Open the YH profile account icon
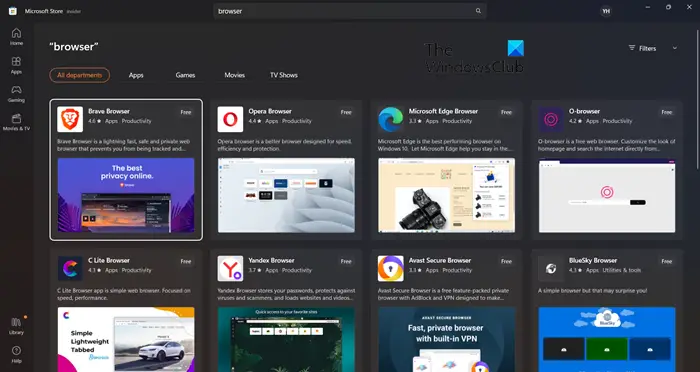Screen dimensions: 700x372 [x=605, y=11]
